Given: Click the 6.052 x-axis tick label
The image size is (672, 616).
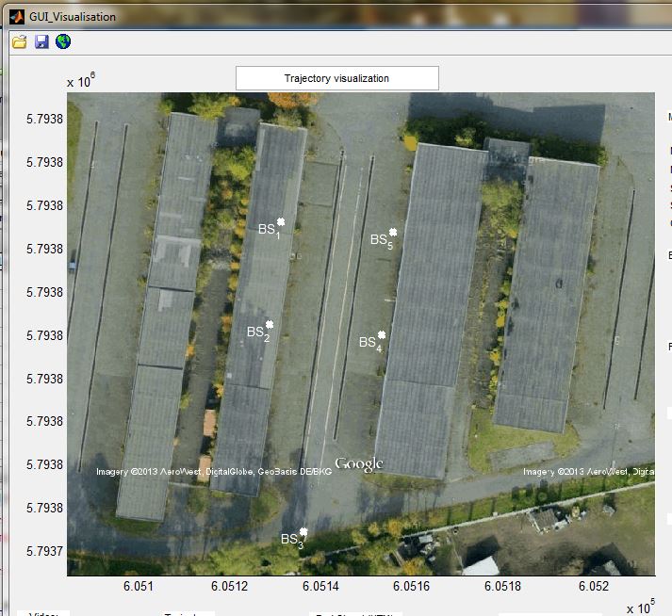Looking at the screenshot, I should pyautogui.click(x=594, y=587).
